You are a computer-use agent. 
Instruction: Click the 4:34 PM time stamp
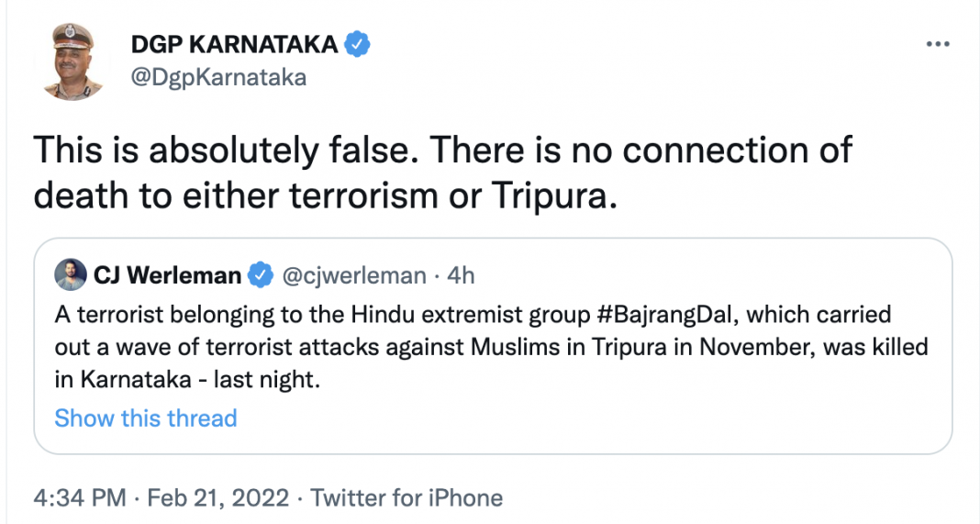[x=79, y=498]
